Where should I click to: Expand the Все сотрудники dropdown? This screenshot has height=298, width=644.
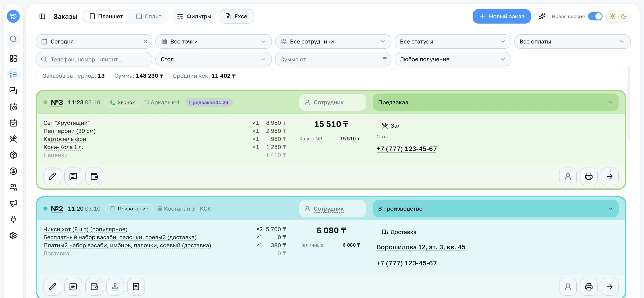333,41
